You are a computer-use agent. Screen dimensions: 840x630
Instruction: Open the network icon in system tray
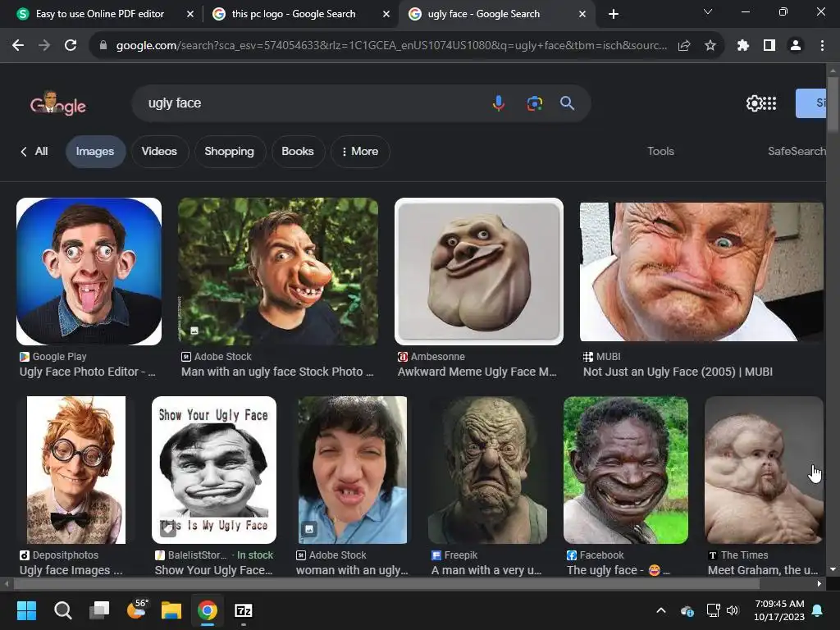click(x=713, y=610)
